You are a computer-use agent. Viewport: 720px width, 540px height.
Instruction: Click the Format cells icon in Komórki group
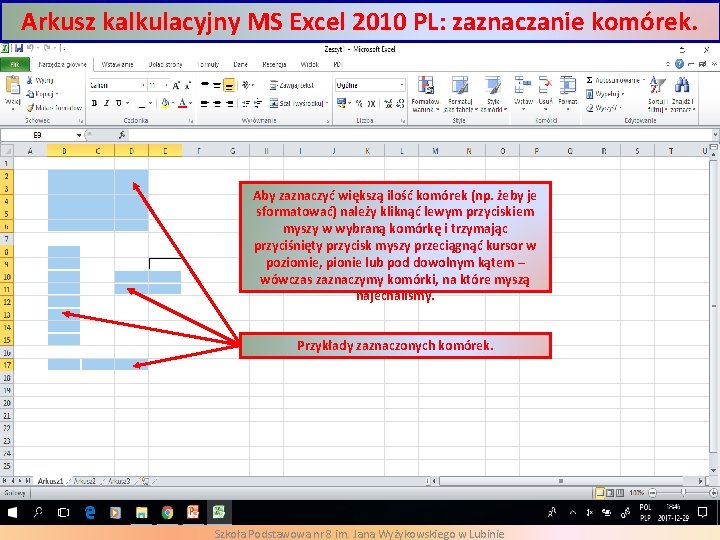click(x=568, y=85)
